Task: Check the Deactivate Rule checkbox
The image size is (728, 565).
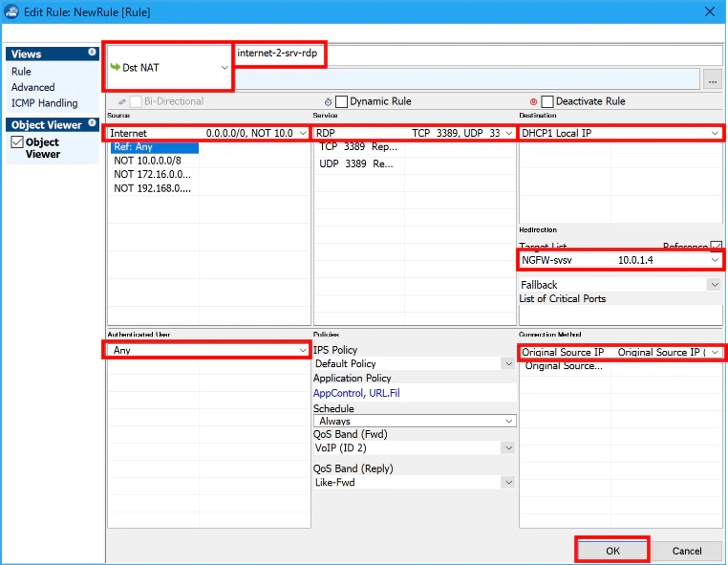Action: click(547, 101)
